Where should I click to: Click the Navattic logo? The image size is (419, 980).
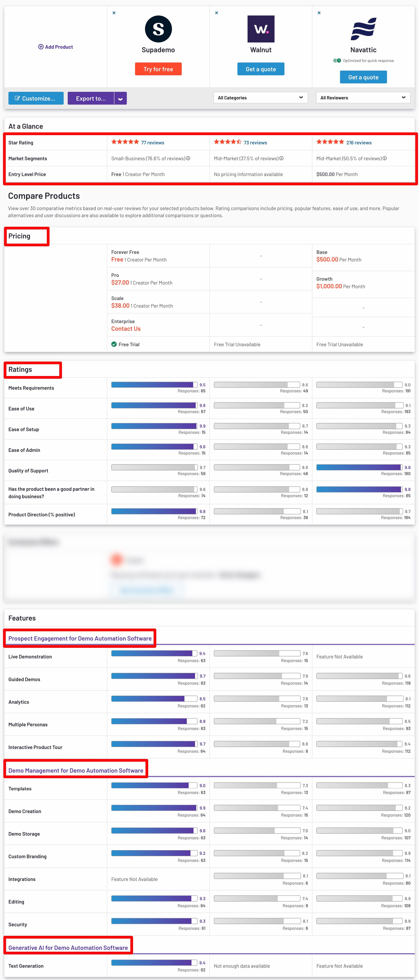click(x=363, y=29)
